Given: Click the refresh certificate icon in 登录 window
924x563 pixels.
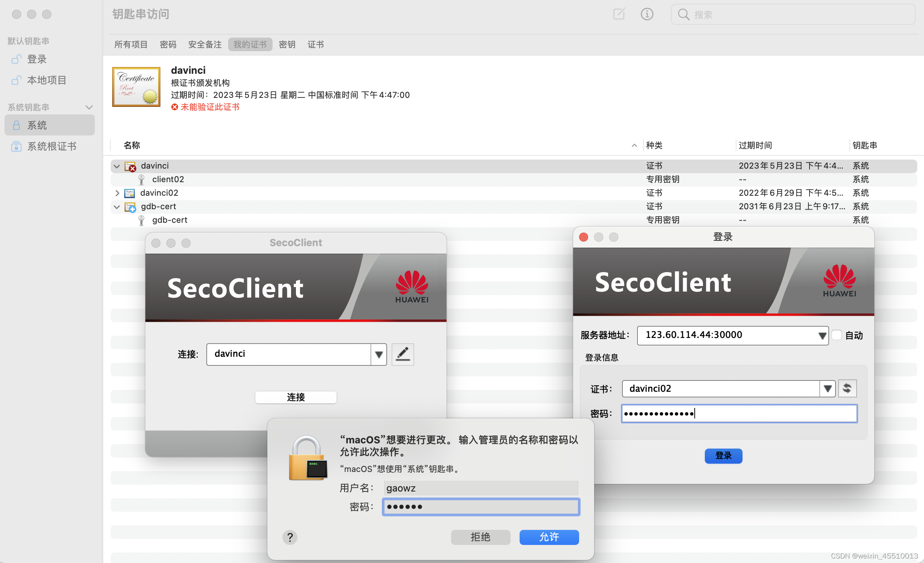Looking at the screenshot, I should (847, 388).
